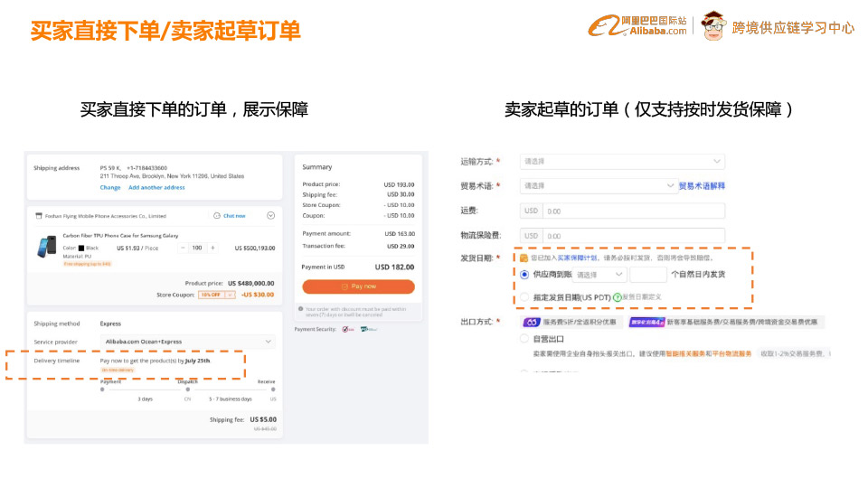Screen dimensions: 868x488
Task: Click the orange notice icon above 供应商到账
Action: (524, 258)
